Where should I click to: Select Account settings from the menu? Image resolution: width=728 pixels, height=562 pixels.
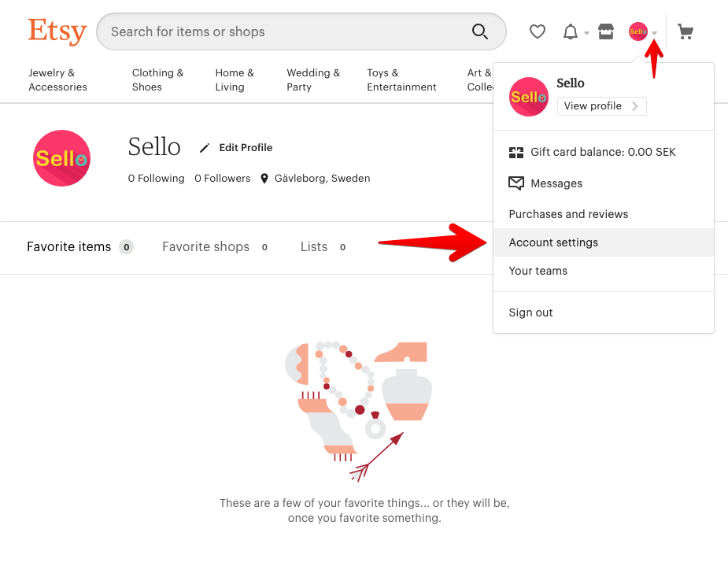click(x=553, y=242)
